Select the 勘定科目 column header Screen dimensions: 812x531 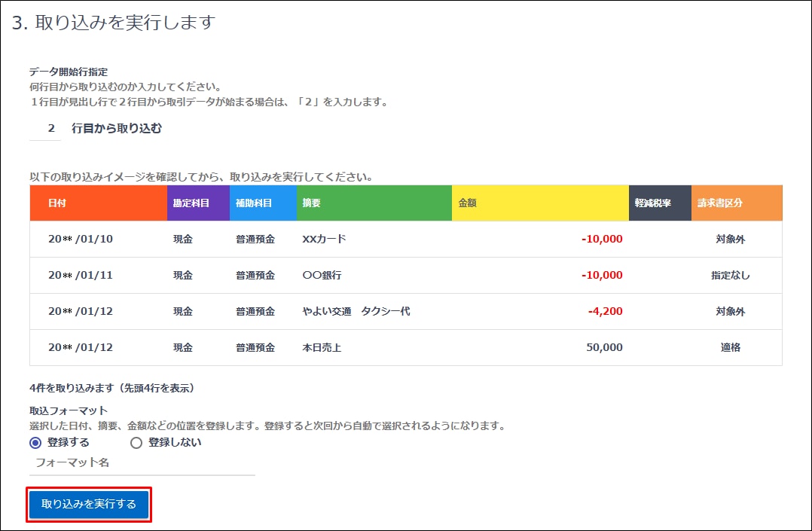click(x=198, y=203)
